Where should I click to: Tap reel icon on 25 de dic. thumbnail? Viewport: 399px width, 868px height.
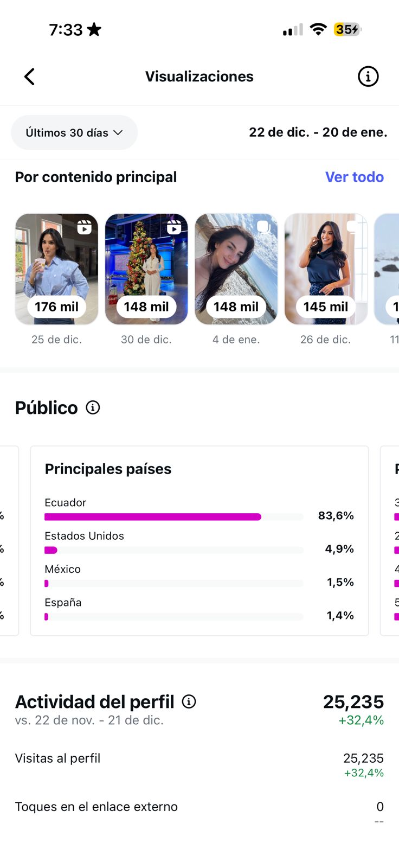(x=84, y=227)
